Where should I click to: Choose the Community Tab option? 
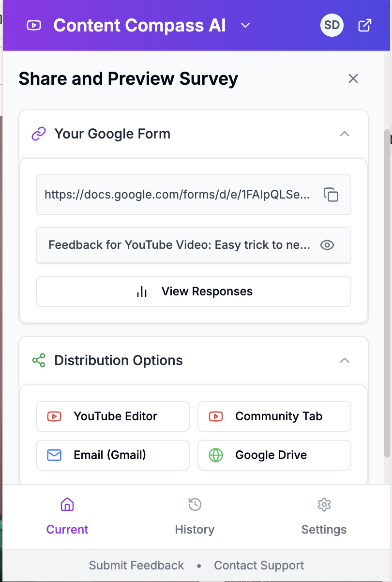(274, 416)
